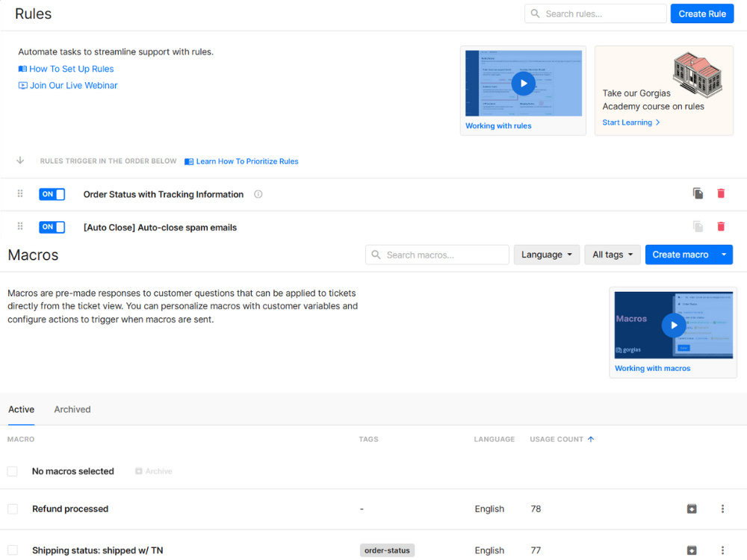Open the How To Set Up Rules guide
The height and width of the screenshot is (560, 747).
pyautogui.click(x=66, y=69)
